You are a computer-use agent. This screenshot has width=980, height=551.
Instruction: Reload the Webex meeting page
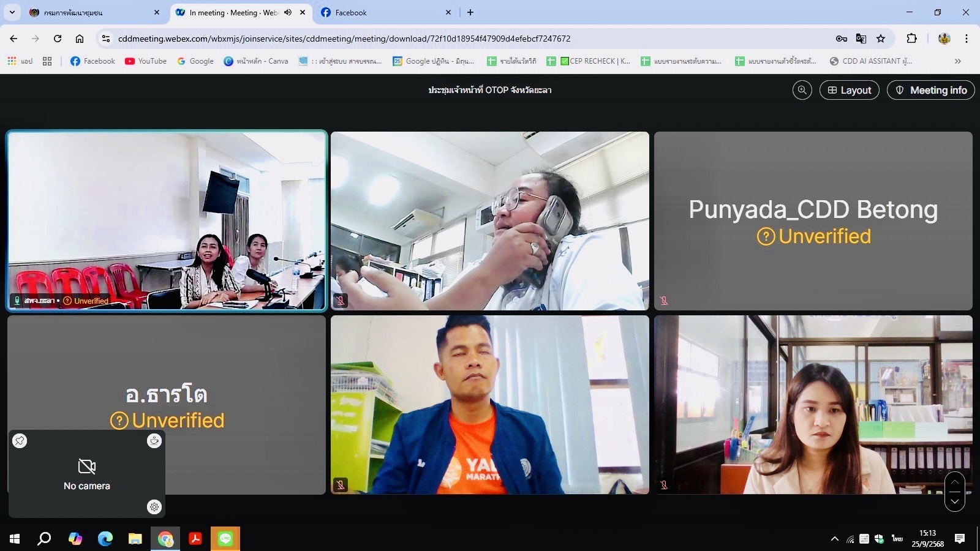pyautogui.click(x=58, y=39)
